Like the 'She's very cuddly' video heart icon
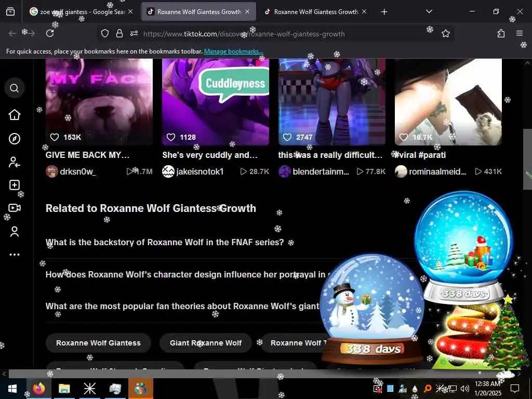Screen dimensions: 532x399 171,137
